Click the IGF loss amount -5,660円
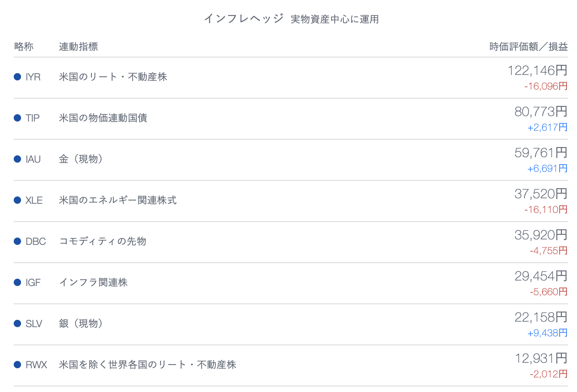Image resolution: width=577 pixels, height=392 pixels. [549, 291]
